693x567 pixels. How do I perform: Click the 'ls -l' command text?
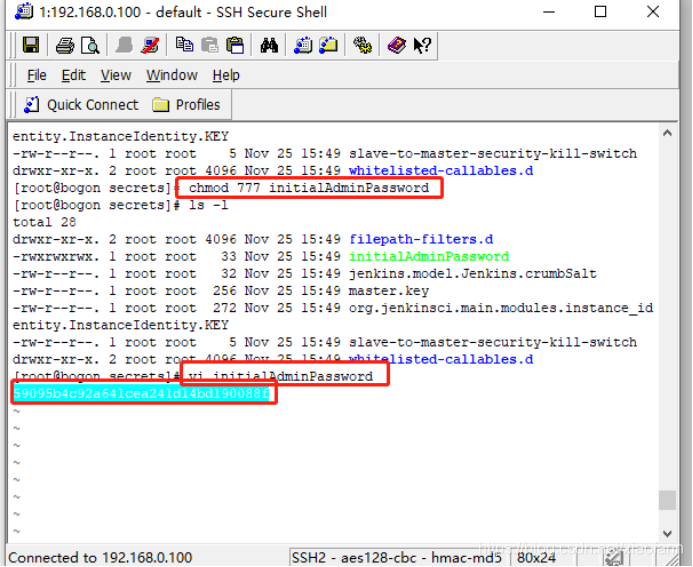[209, 205]
